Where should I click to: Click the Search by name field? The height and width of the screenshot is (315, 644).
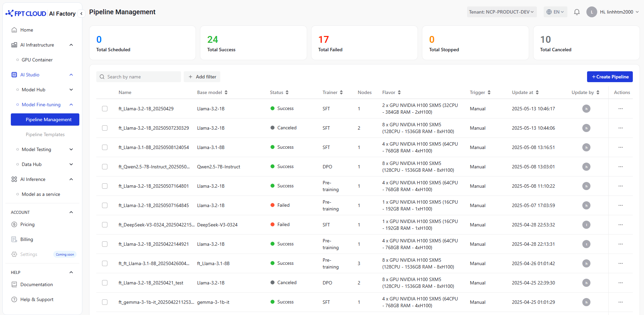click(139, 77)
